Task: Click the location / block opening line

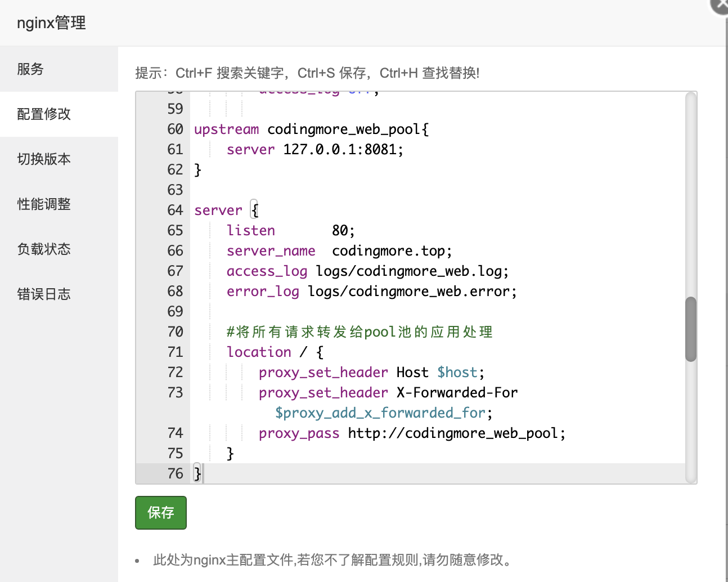Action: (x=275, y=352)
